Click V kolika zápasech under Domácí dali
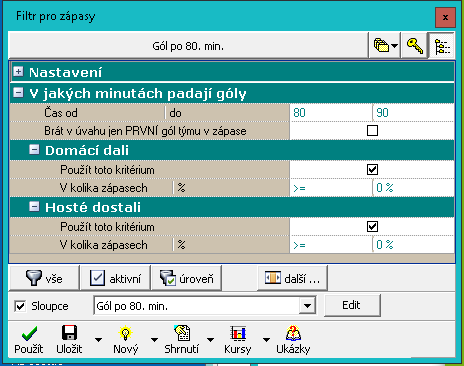The image size is (464, 366). pyautogui.click(x=104, y=188)
